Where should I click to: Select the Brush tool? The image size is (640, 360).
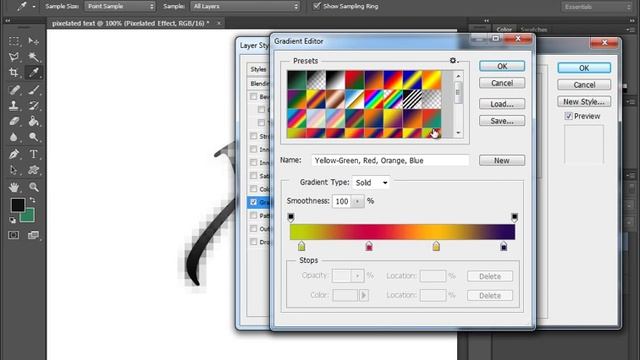point(33,89)
